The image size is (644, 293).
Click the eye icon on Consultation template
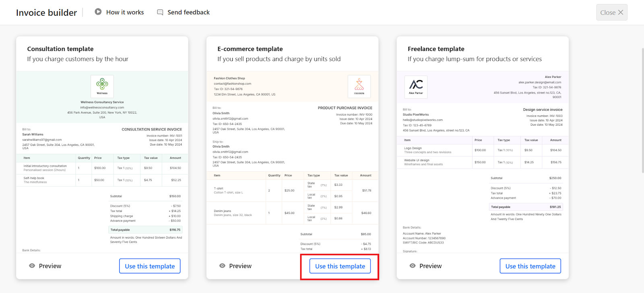[32, 266]
